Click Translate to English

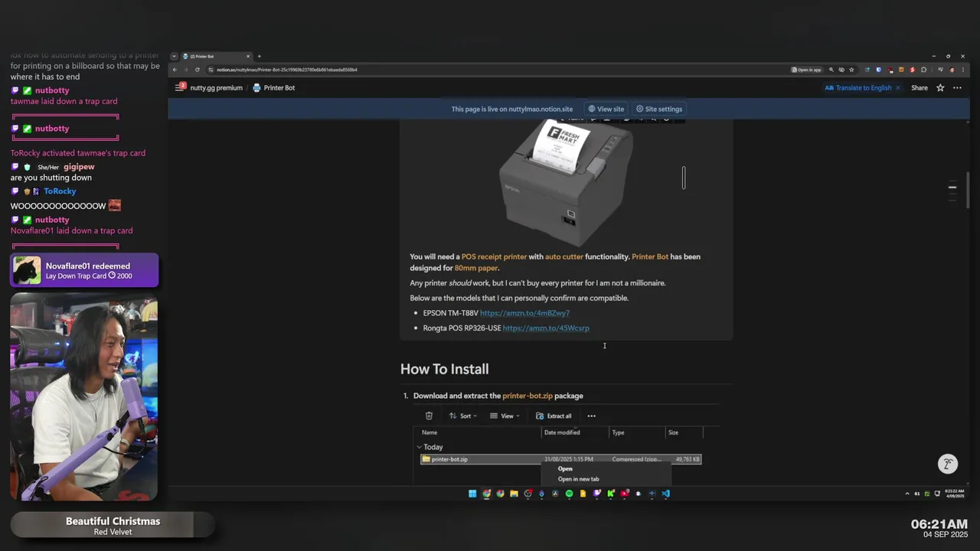[x=858, y=88]
